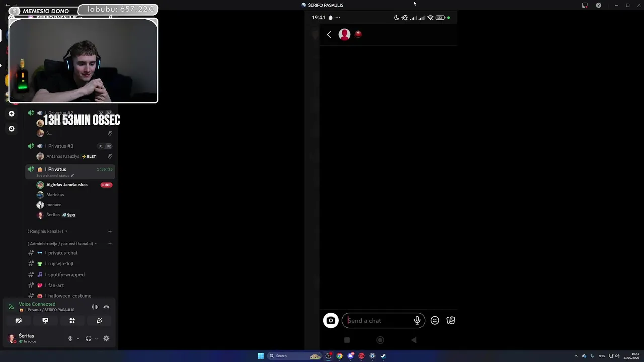Screen dimensions: 644x362
Task: Open Discord from the taskbar
Action: (351, 356)
